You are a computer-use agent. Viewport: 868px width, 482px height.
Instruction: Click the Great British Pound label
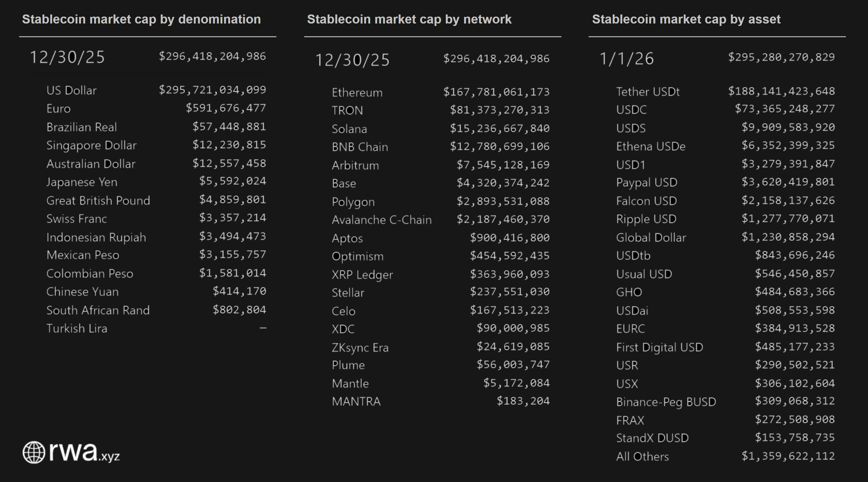98,200
